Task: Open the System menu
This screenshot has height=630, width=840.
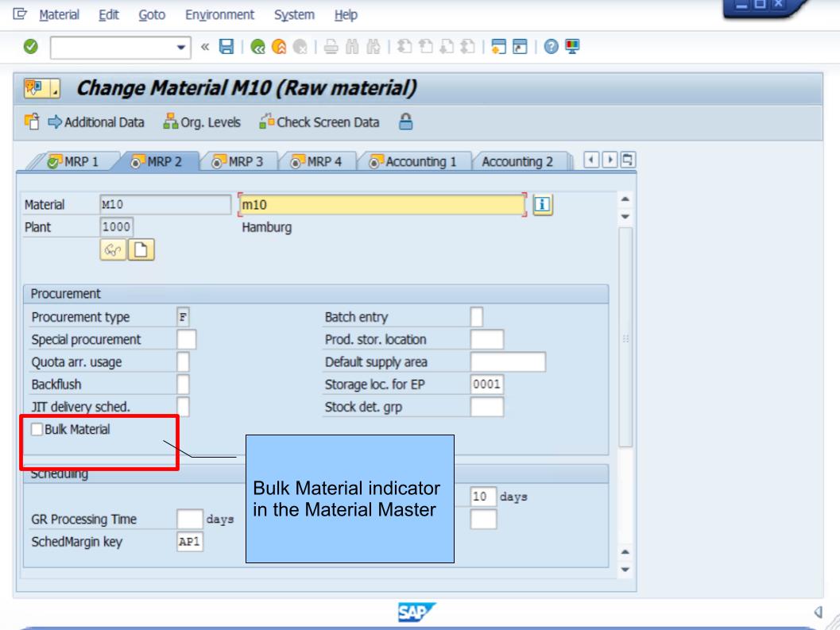Action: pyautogui.click(x=294, y=15)
